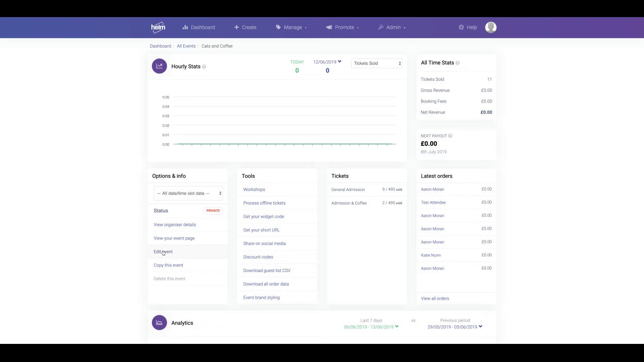Image resolution: width=644 pixels, height=362 pixels.
Task: Open Discount codes
Action: (258, 257)
